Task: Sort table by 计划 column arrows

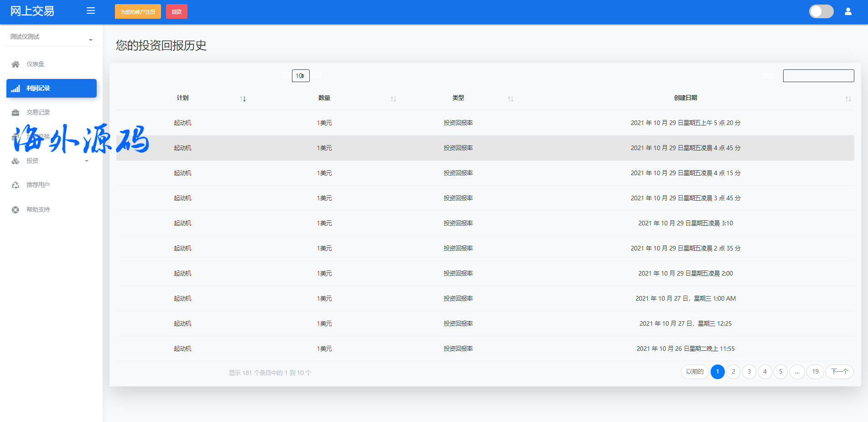Action: 243,99
